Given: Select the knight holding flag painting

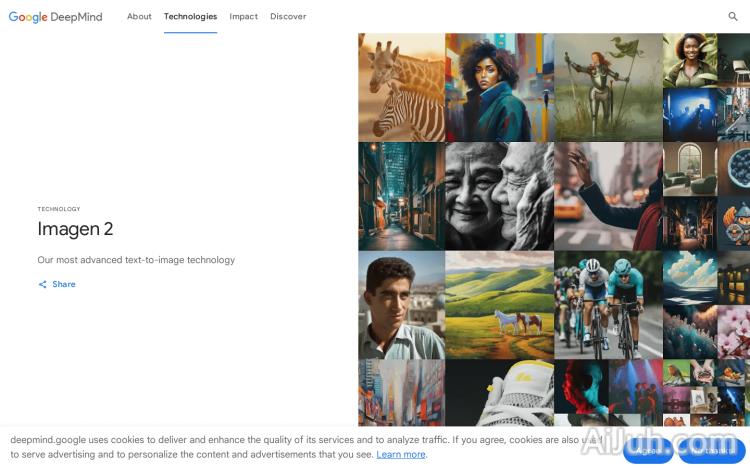Looking at the screenshot, I should point(607,87).
